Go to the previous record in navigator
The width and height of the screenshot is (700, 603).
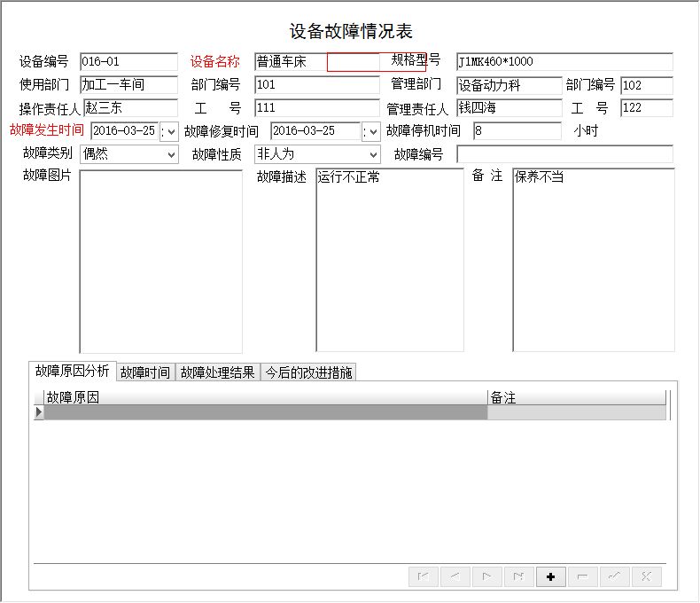[455, 576]
